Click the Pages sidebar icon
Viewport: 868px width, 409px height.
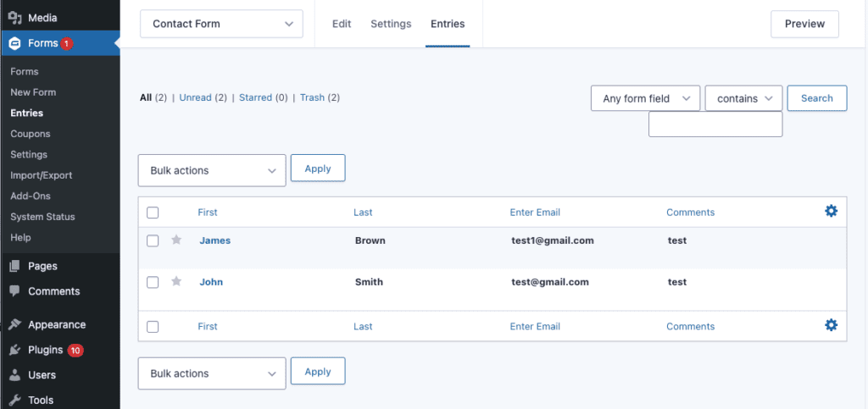point(14,266)
